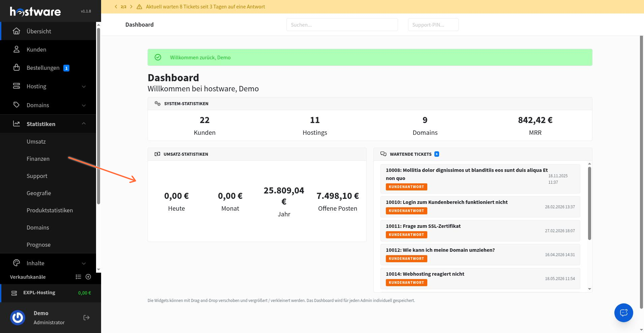The width and height of the screenshot is (644, 333).
Task: Go to Kunden in sidebar
Action: (48, 49)
